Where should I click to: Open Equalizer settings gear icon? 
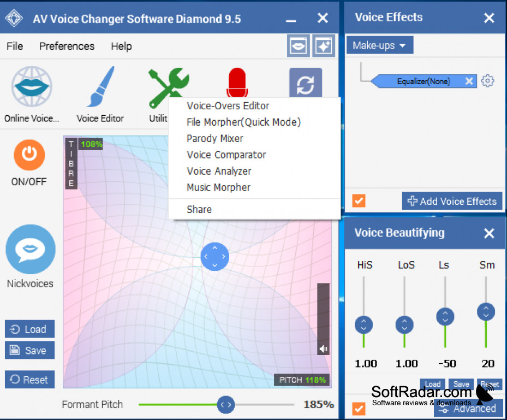[487, 81]
